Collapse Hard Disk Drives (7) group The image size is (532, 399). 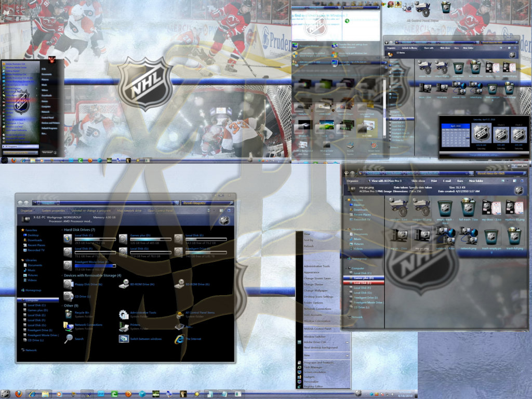[62, 230]
